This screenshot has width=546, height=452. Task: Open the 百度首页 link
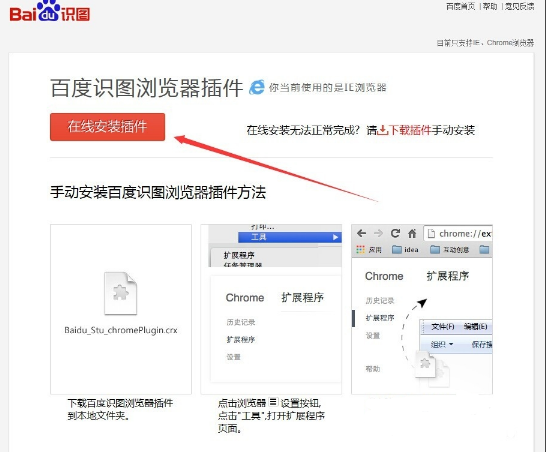pyautogui.click(x=461, y=6)
